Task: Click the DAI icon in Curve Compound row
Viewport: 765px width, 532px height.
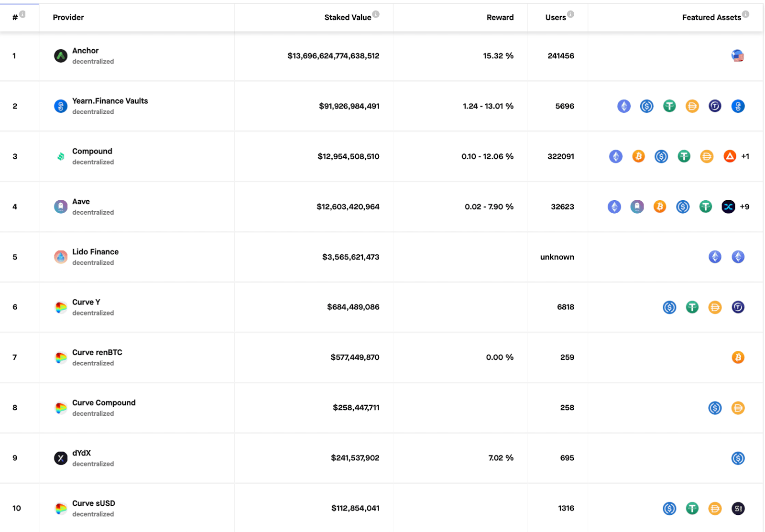Action: coord(738,408)
